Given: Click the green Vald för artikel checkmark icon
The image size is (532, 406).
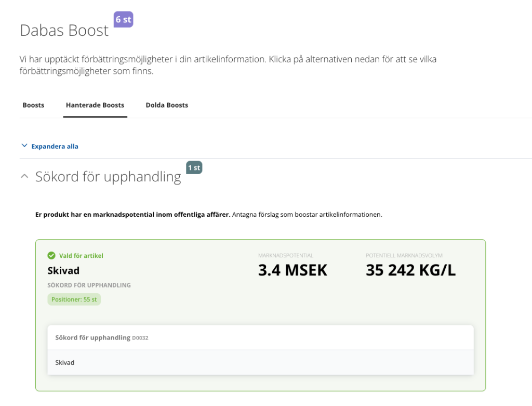Looking at the screenshot, I should coord(51,255).
